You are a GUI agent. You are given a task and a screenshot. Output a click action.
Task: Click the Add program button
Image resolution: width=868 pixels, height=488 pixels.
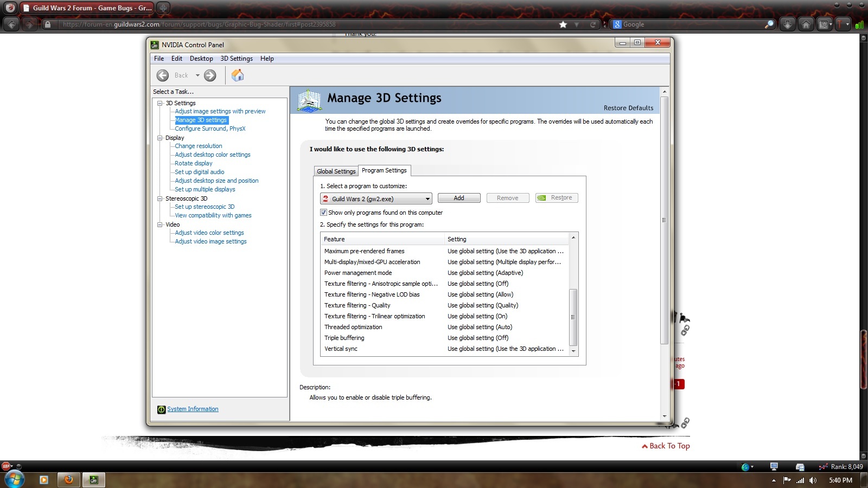(459, 198)
